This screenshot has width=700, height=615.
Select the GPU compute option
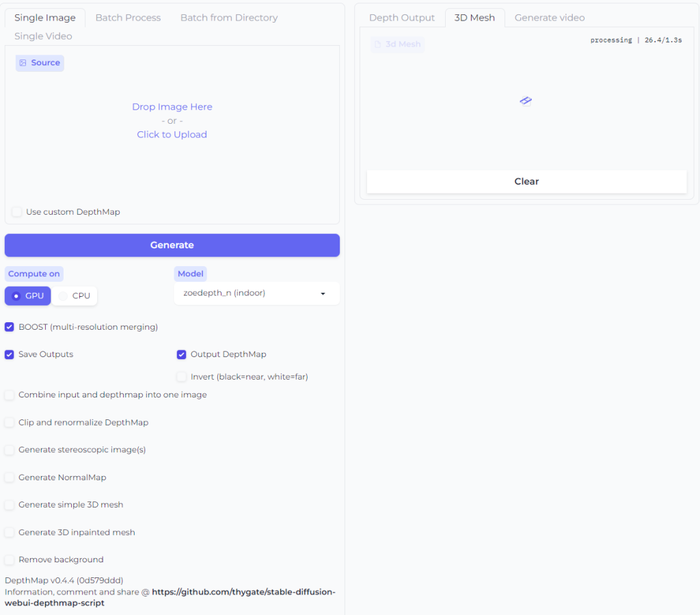point(27,296)
